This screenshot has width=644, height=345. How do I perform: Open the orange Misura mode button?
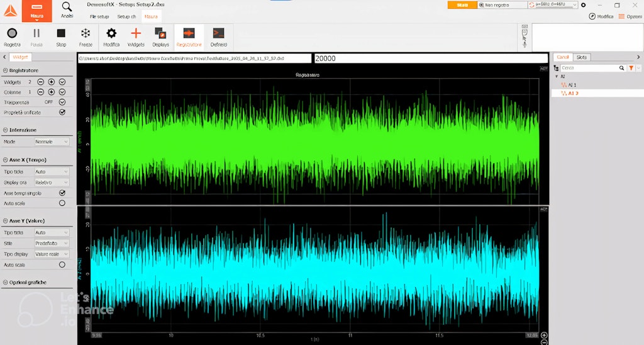(x=36, y=11)
